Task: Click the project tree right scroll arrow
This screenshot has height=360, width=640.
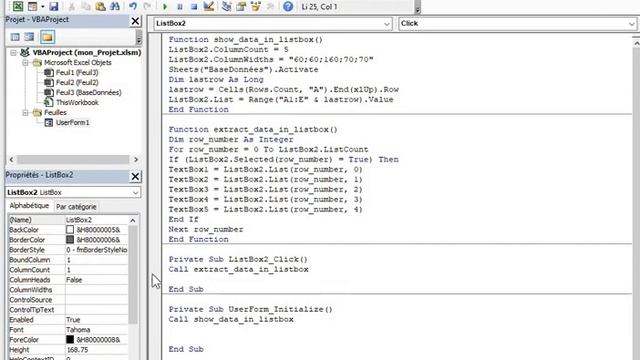Action: (136, 159)
